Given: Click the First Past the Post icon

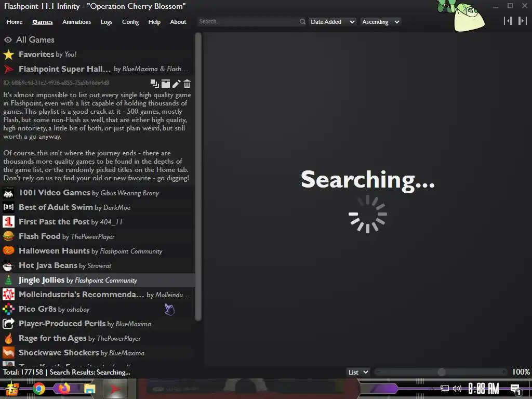Looking at the screenshot, I should pyautogui.click(x=8, y=221).
